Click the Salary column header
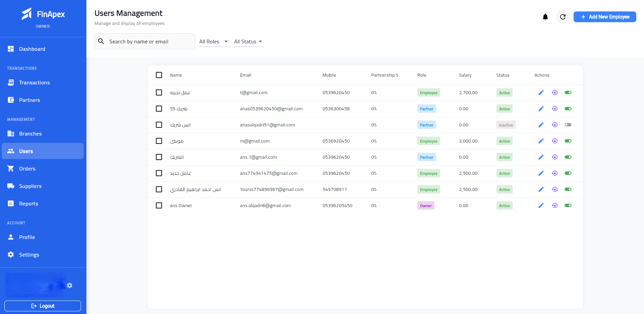The width and height of the screenshot is (644, 314). tap(465, 75)
